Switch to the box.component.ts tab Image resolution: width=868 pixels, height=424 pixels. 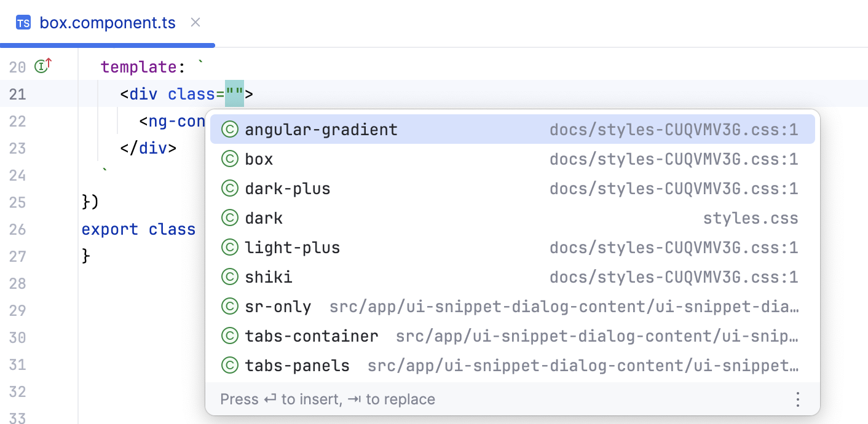108,22
